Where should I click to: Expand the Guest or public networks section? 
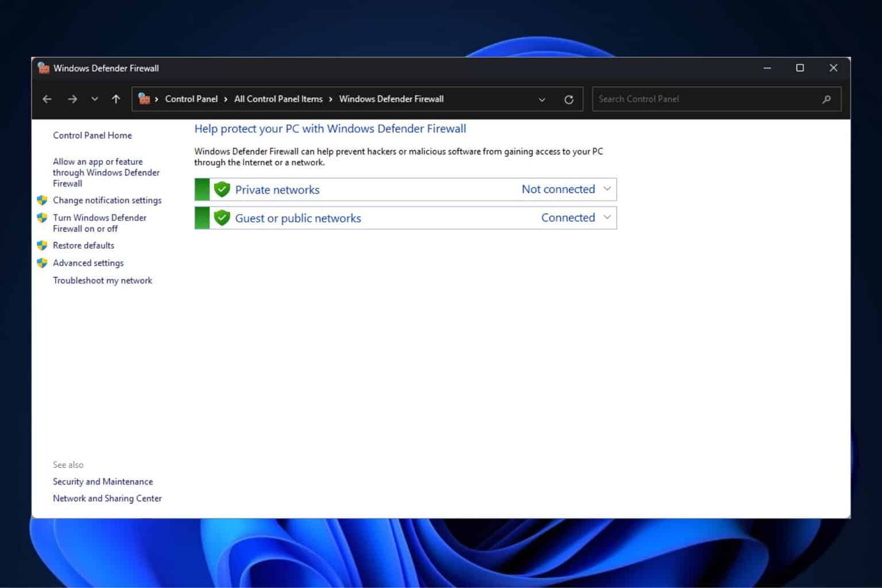click(607, 218)
